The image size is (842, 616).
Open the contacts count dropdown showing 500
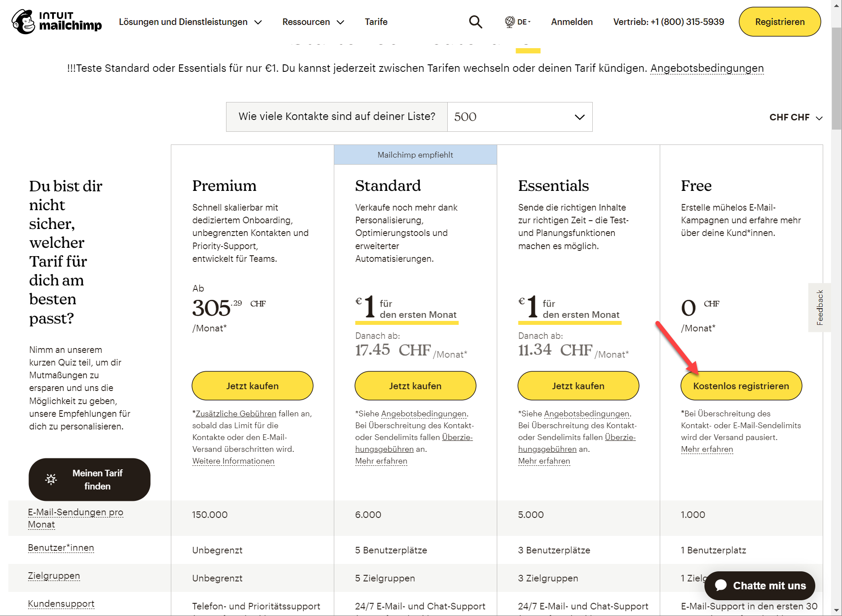tap(520, 117)
